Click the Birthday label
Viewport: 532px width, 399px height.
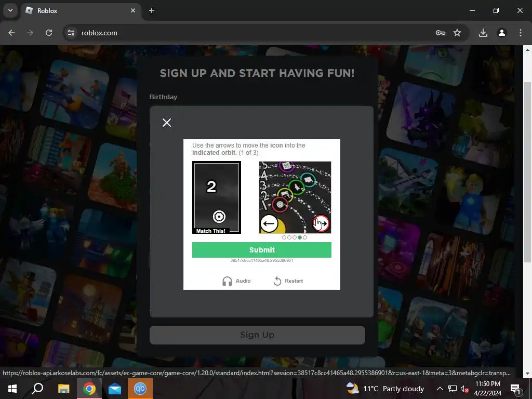coord(163,97)
